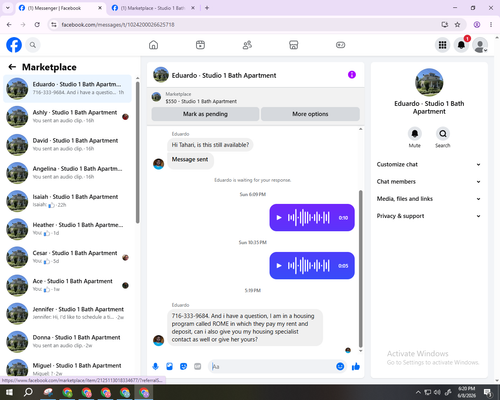Click More options button
This screenshot has height=400, width=500.
pos(310,114)
